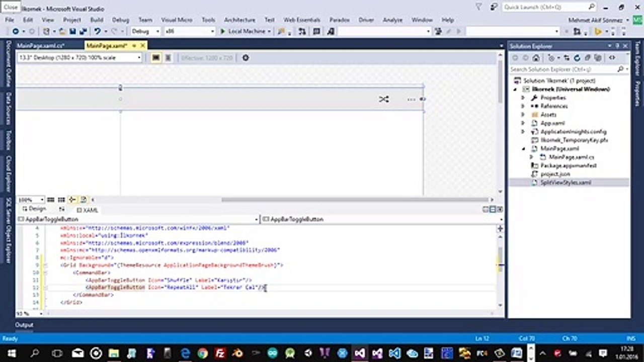Switch to the XAML tab
644x362 pixels.
pyautogui.click(x=87, y=210)
